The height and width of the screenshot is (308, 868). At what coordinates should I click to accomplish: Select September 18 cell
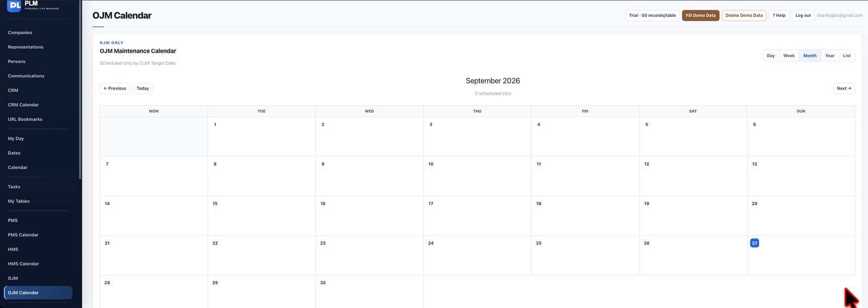pyautogui.click(x=585, y=216)
